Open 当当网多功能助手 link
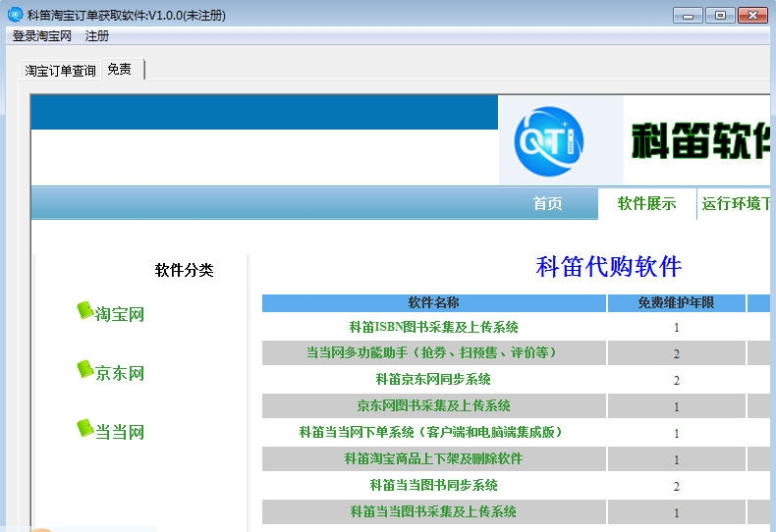The height and width of the screenshot is (532, 776). click(433, 352)
